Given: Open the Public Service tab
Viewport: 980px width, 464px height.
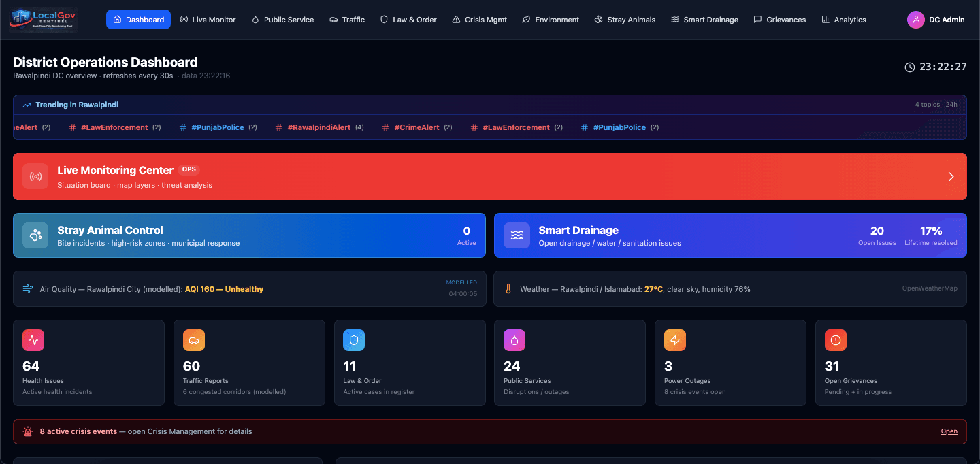Looking at the screenshot, I should point(282,20).
